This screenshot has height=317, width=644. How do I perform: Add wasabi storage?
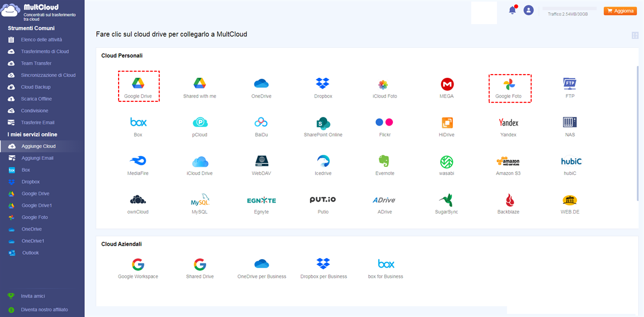coord(447,161)
